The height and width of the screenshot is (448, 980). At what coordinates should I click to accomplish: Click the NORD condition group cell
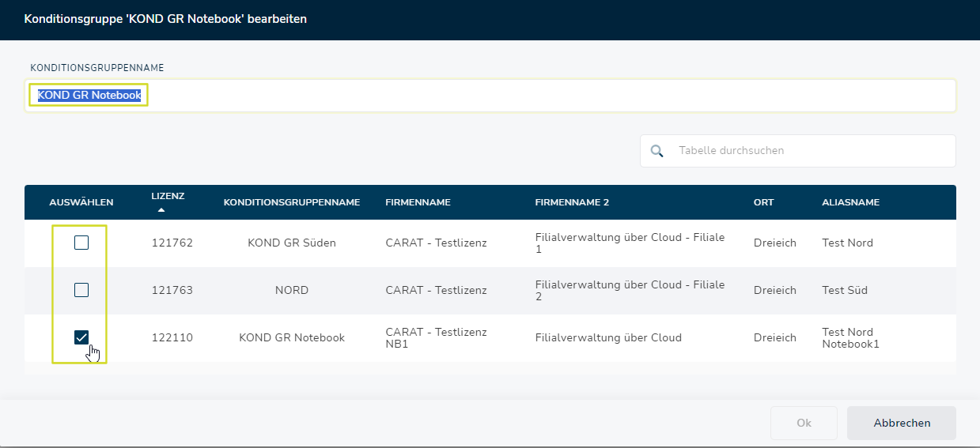coord(292,290)
